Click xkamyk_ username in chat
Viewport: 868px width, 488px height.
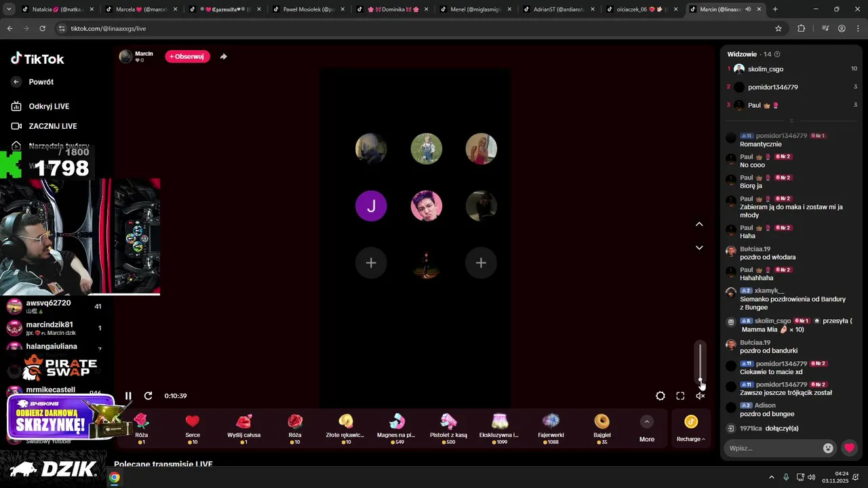pos(769,291)
